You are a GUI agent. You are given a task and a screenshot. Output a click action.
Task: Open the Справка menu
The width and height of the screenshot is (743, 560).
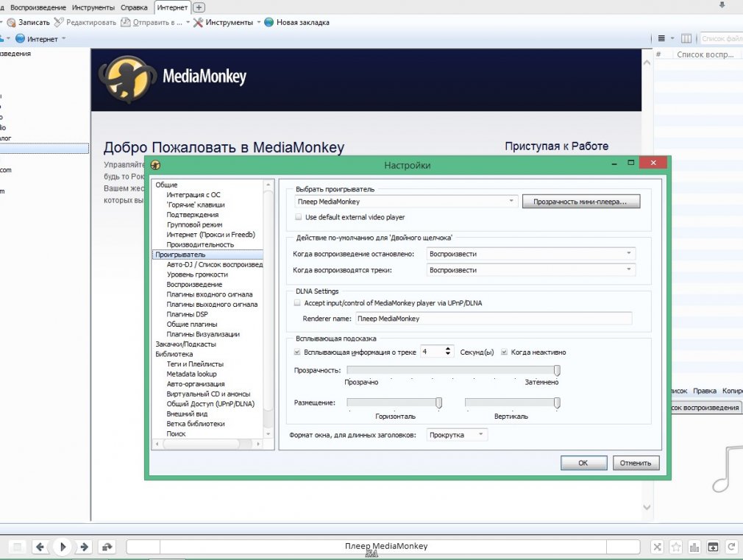click(x=134, y=7)
